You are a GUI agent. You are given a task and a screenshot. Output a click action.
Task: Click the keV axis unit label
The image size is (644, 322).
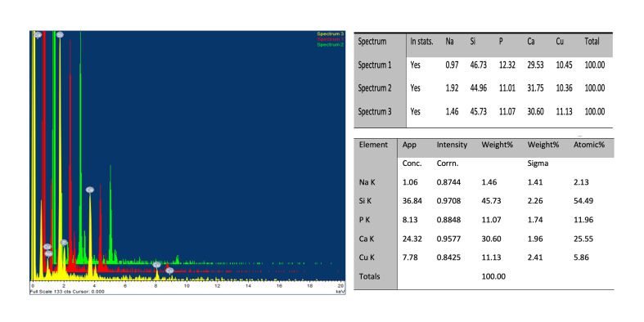pyautogui.click(x=340, y=292)
